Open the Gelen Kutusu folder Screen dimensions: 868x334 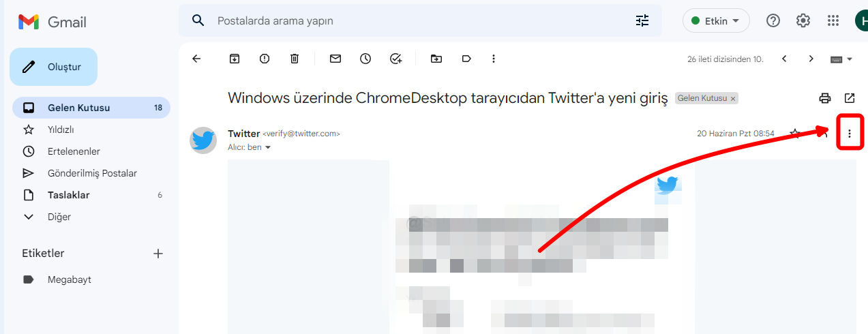click(78, 108)
